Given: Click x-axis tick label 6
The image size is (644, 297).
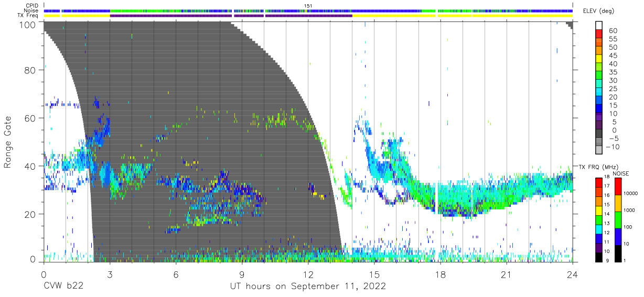Looking at the screenshot, I should pos(176,274).
